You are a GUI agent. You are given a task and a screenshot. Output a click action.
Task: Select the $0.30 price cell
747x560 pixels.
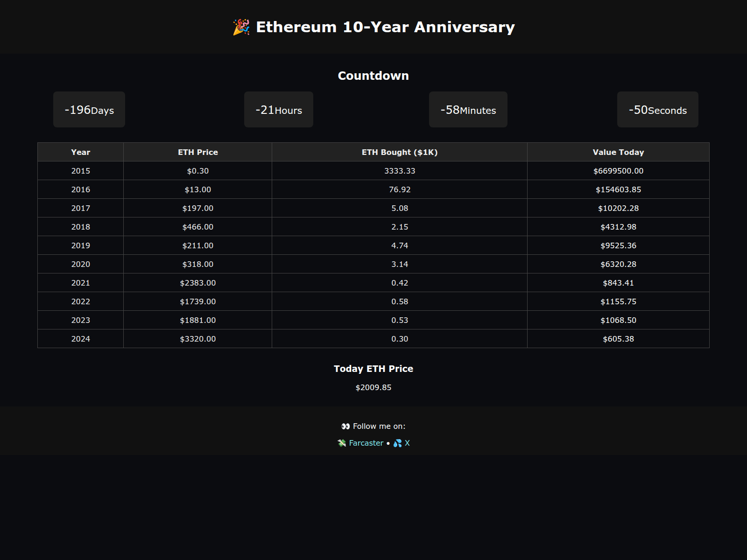coord(198,171)
